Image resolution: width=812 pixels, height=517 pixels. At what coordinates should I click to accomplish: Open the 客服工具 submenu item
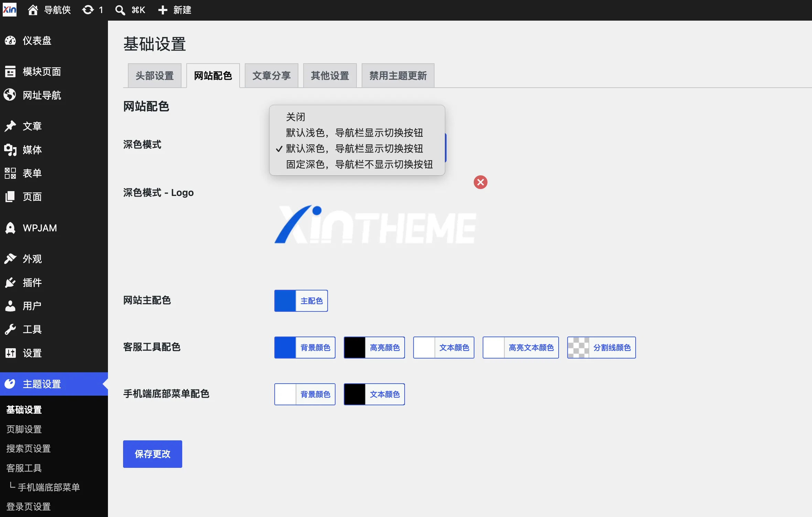[x=24, y=468]
